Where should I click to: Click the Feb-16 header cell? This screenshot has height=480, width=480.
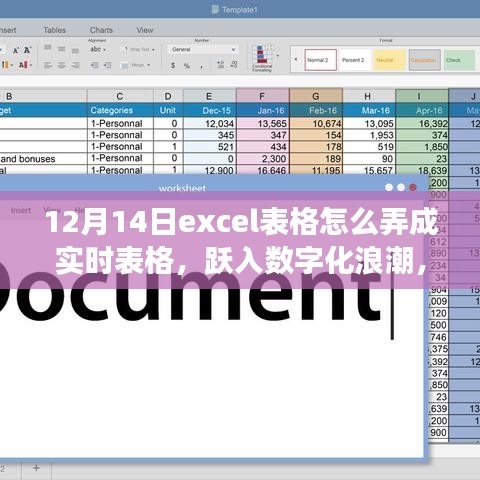(x=316, y=110)
